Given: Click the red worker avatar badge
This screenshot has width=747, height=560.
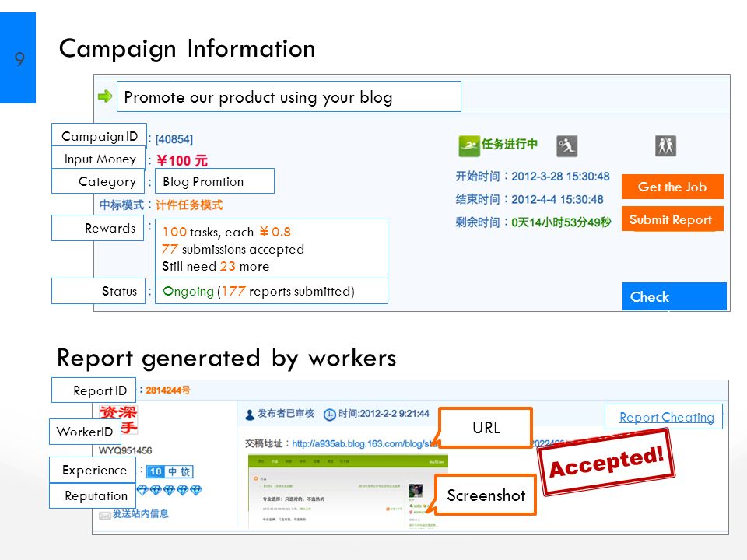Looking at the screenshot, I should [x=118, y=418].
